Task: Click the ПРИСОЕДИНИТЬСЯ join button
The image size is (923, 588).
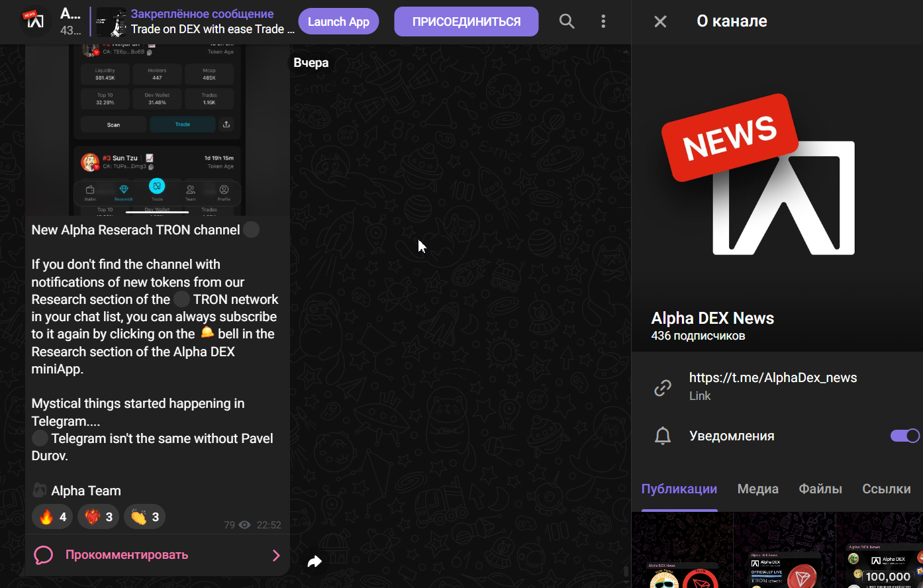Action: pyautogui.click(x=466, y=22)
